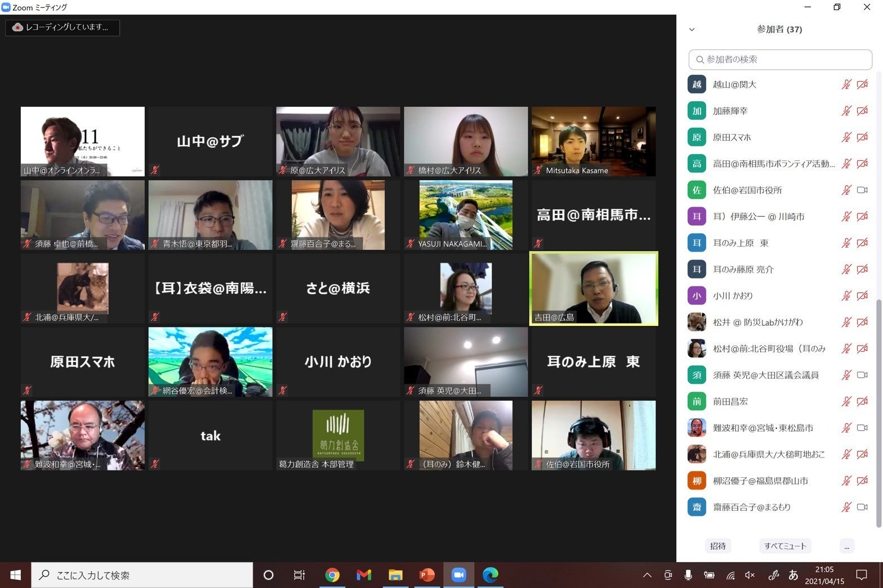The image size is (883, 588).
Task: Show hidden system tray icons
Action: pyautogui.click(x=647, y=575)
